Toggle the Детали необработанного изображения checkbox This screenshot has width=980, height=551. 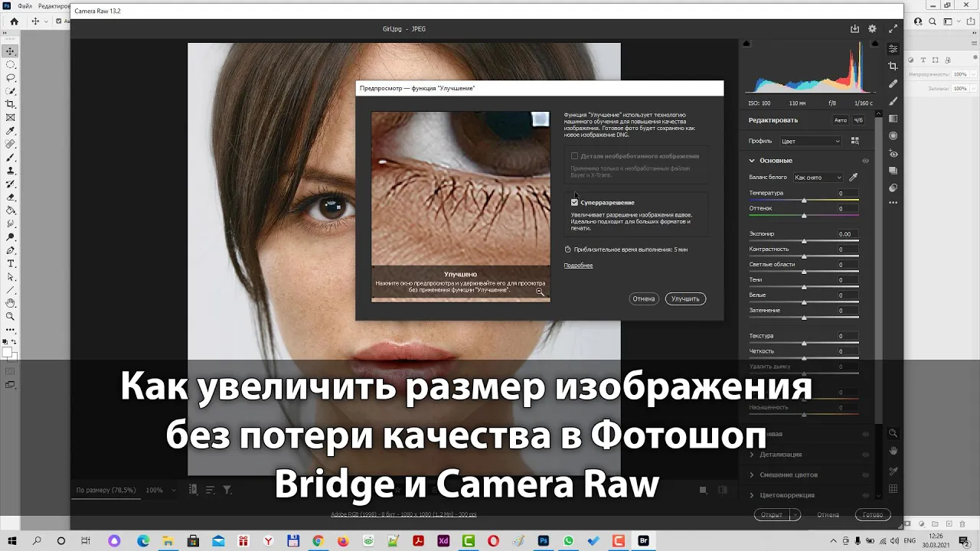574,156
